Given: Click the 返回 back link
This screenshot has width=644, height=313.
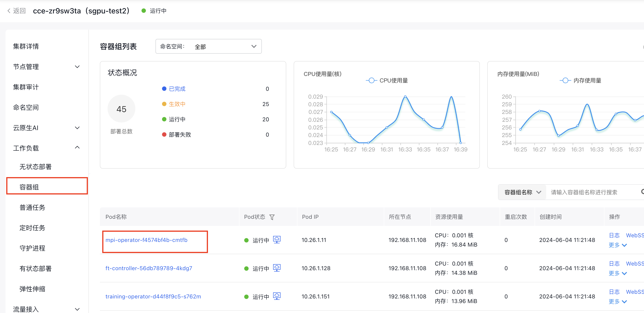Looking at the screenshot, I should point(19,11).
